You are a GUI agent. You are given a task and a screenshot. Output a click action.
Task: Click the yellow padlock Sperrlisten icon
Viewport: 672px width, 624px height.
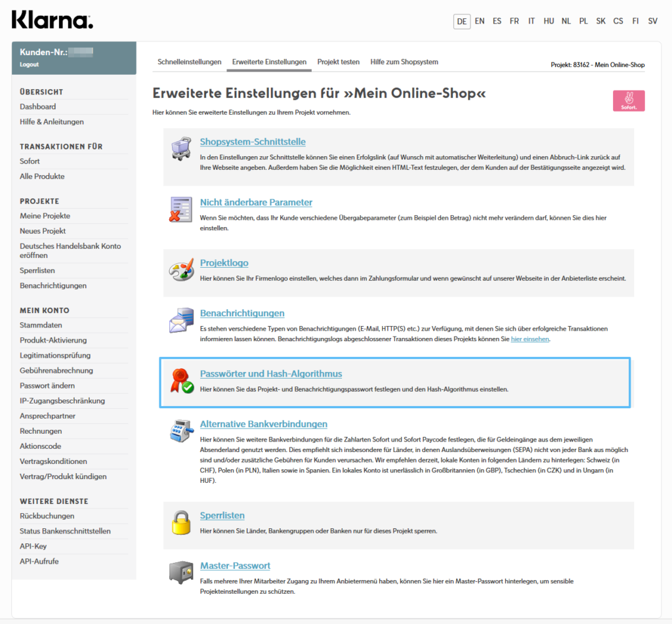point(180,522)
